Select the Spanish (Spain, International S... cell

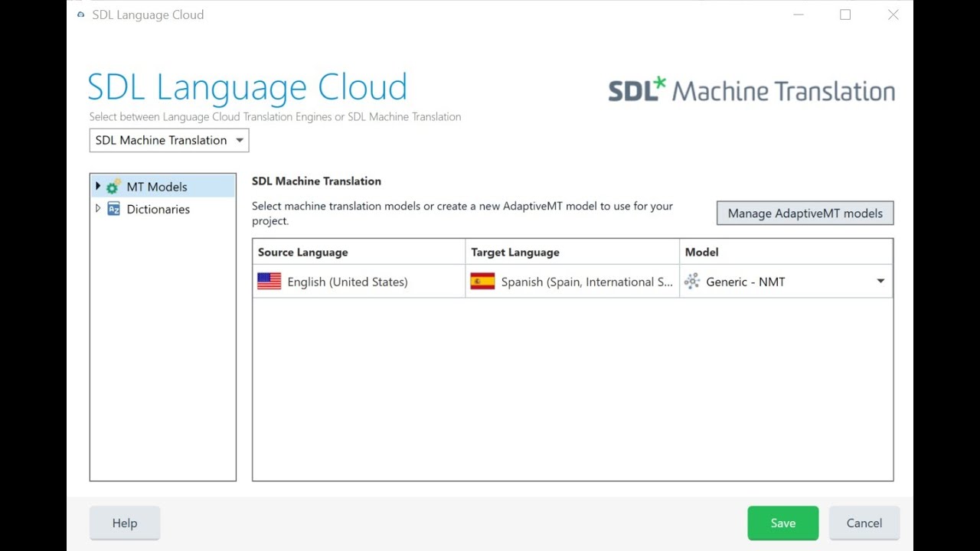572,282
